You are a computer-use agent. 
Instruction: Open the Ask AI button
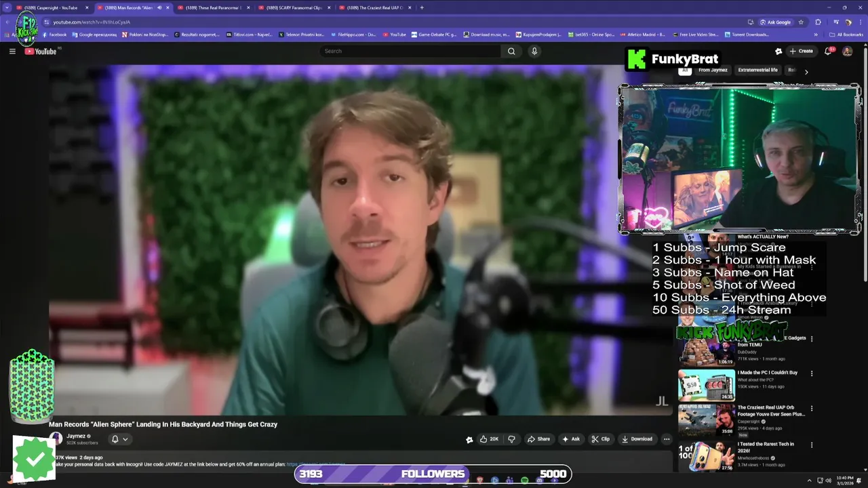(x=571, y=439)
